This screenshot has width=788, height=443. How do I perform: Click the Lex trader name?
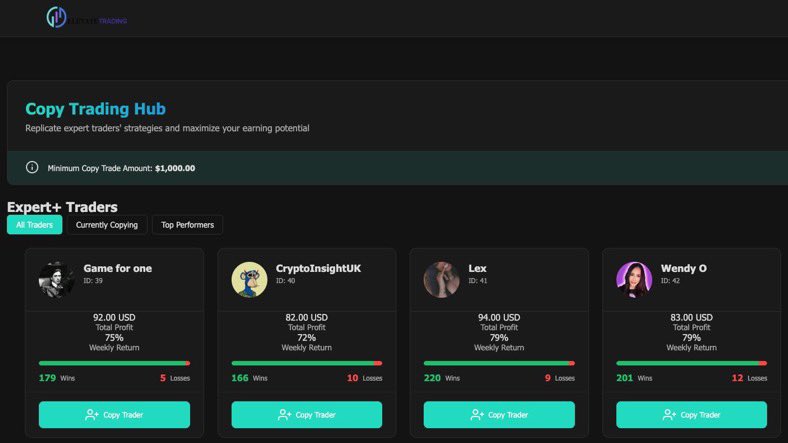(x=477, y=268)
